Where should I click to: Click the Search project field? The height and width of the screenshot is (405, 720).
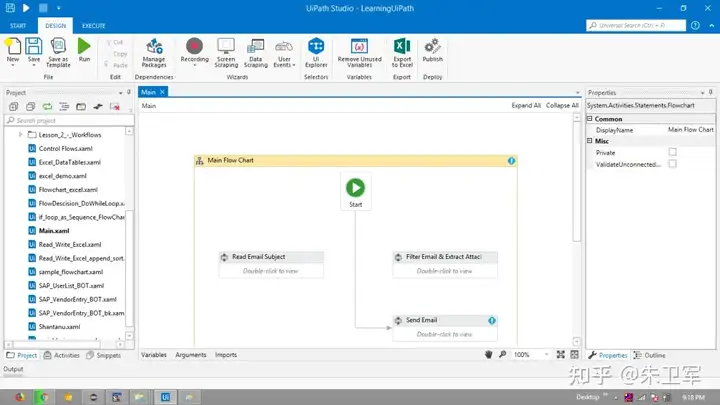click(x=69, y=120)
